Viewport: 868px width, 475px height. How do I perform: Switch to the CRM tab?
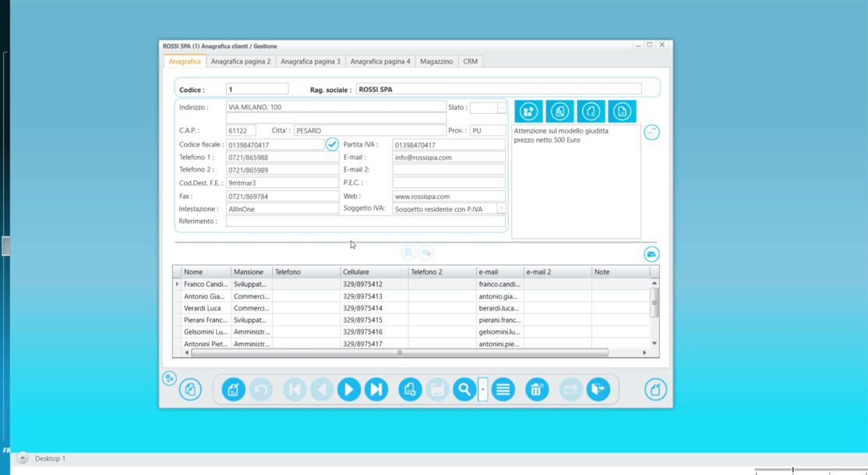(x=471, y=62)
